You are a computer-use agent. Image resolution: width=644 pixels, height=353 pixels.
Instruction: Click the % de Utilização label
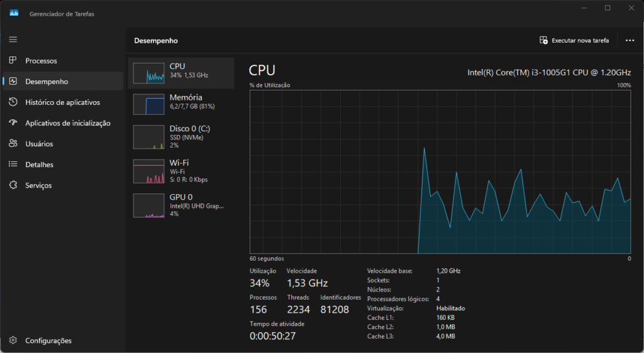pos(270,85)
